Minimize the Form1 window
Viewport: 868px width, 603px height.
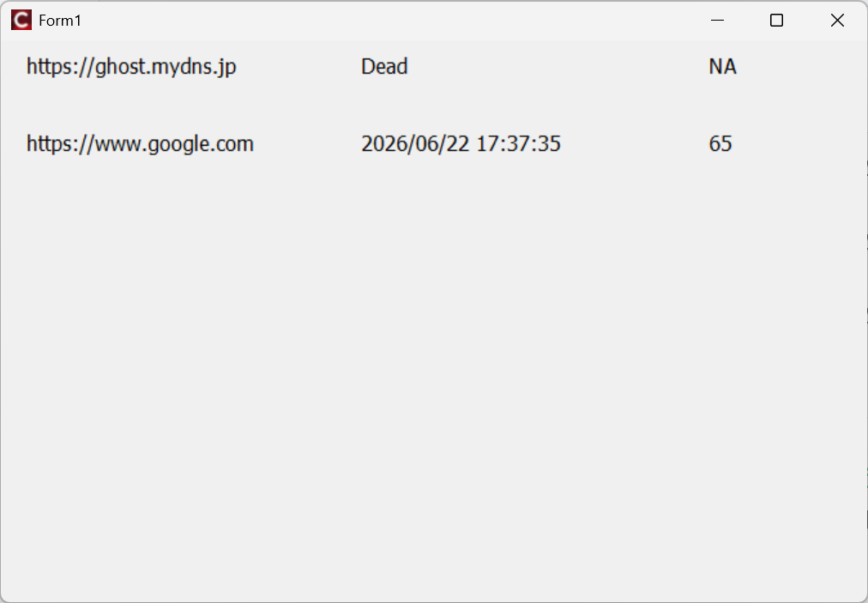718,21
